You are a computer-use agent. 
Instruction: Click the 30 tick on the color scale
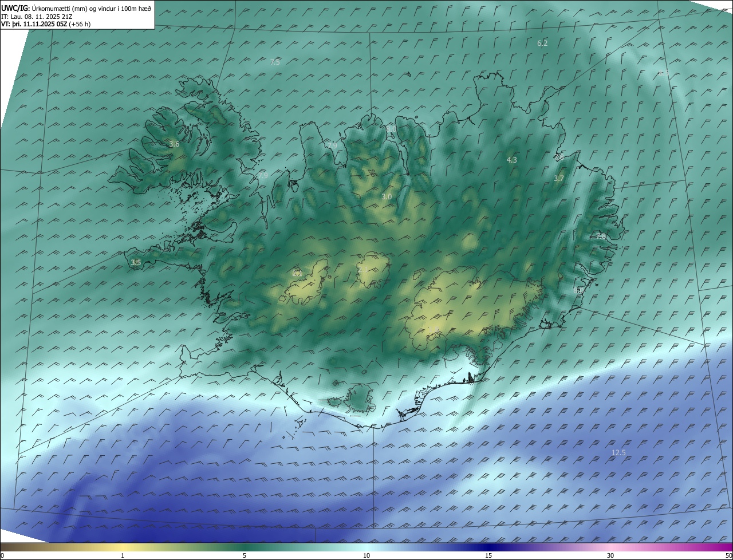[x=610, y=556]
